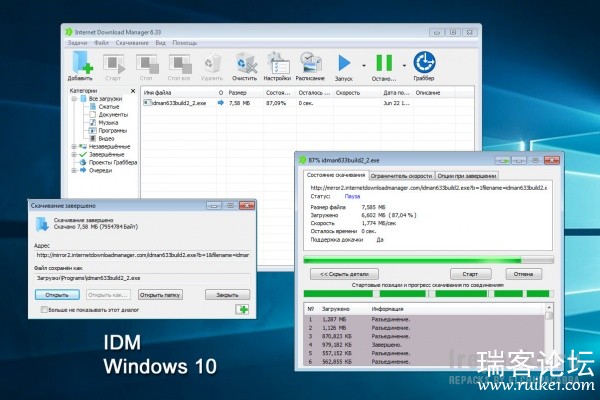Collapse the Все загрузки tree node
This screenshot has width=600, height=400.
click(74, 99)
